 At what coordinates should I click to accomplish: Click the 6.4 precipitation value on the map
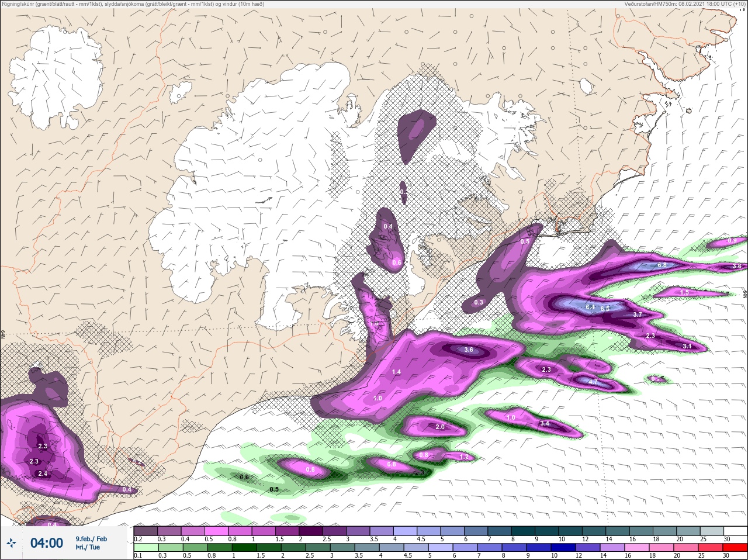tap(590, 307)
